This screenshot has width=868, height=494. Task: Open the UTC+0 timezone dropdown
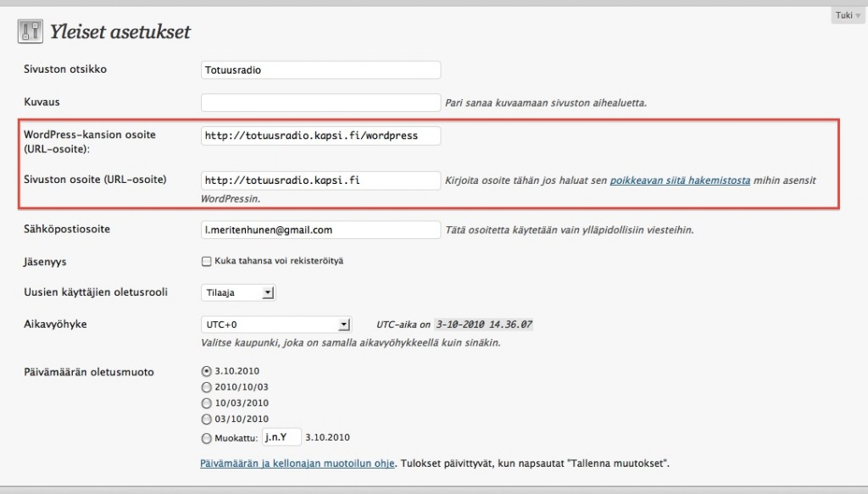[275, 325]
